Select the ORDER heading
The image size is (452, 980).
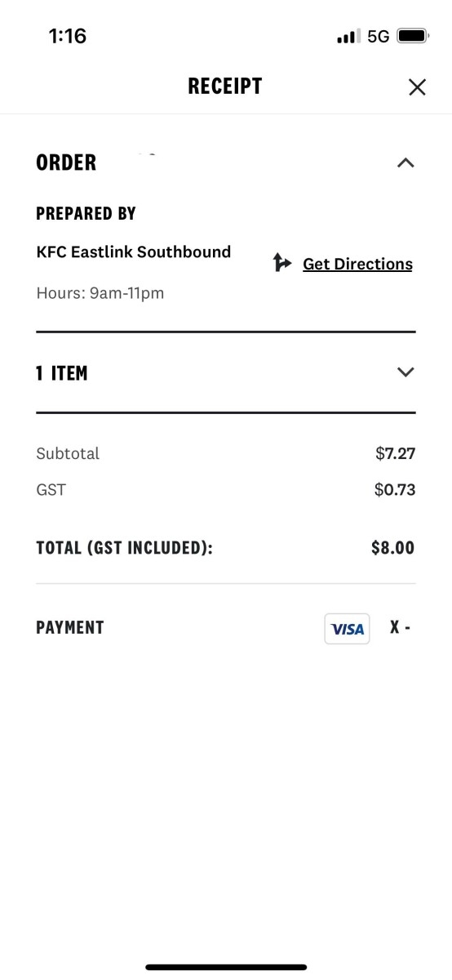[66, 163]
